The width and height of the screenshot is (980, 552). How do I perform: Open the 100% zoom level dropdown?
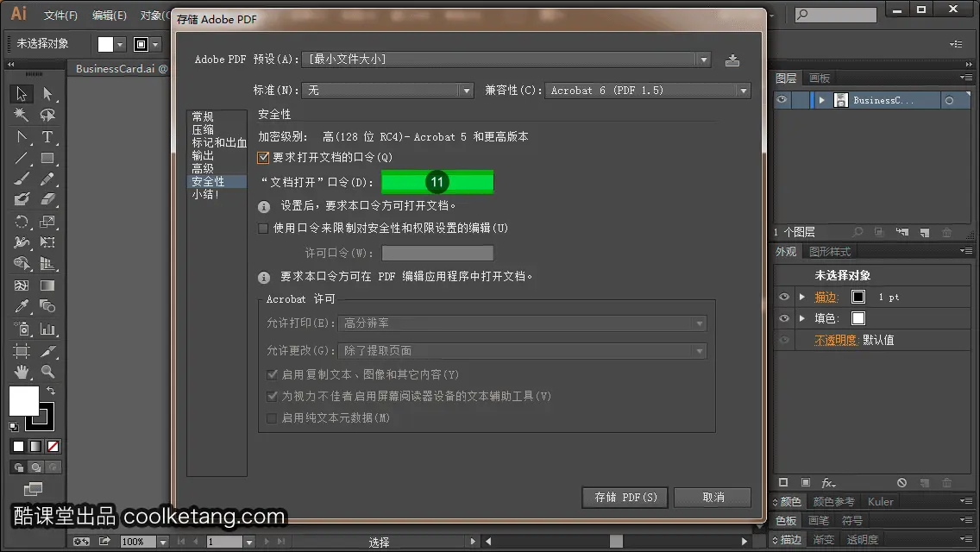(162, 542)
